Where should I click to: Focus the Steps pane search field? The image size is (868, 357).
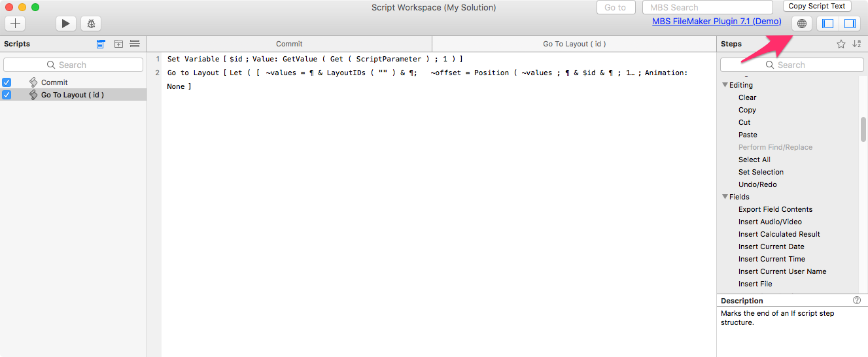[791, 65]
